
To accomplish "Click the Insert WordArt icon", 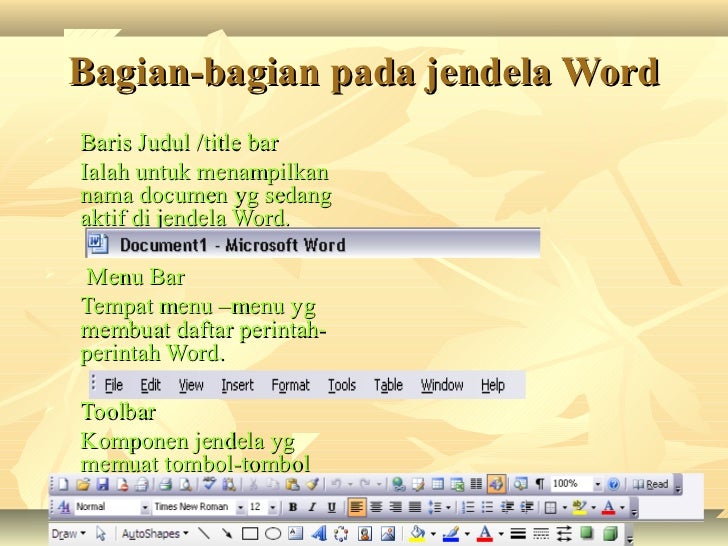I will point(318,533).
